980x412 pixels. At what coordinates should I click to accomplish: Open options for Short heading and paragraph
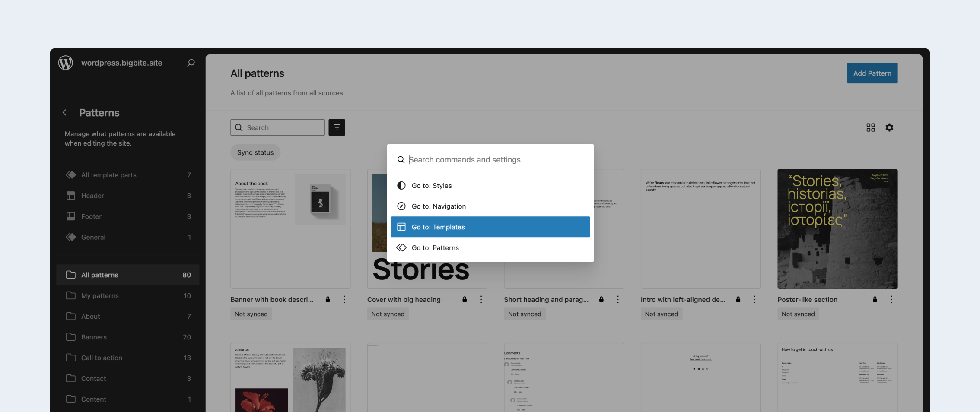(x=617, y=299)
